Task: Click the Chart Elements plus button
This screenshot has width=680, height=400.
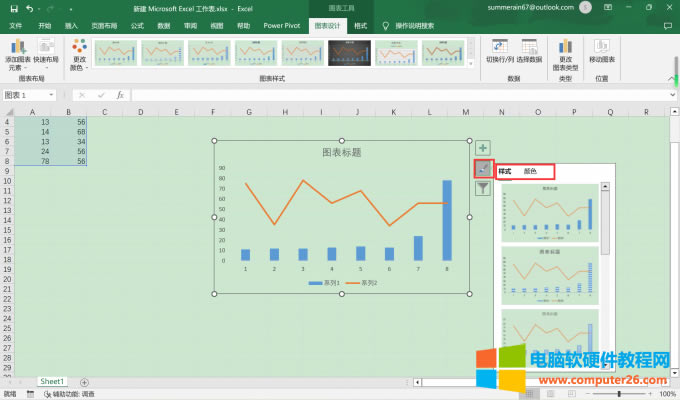Action: (x=482, y=148)
